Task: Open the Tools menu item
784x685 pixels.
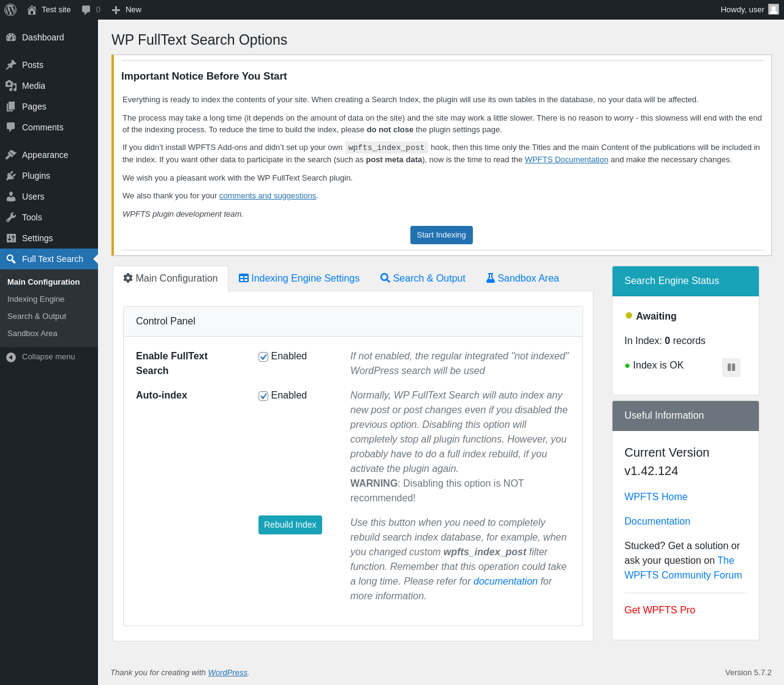Action: point(49,217)
